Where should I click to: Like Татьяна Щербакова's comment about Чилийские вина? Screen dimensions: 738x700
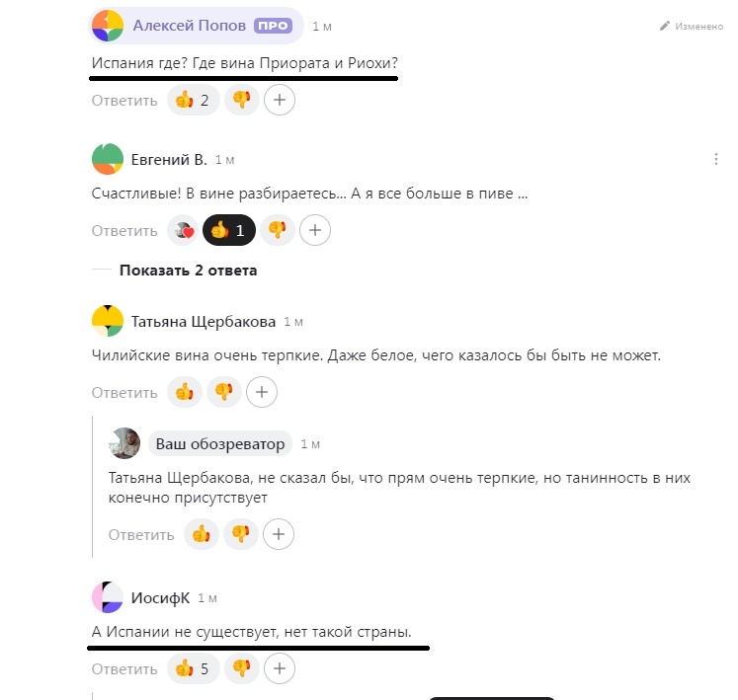coord(185,392)
